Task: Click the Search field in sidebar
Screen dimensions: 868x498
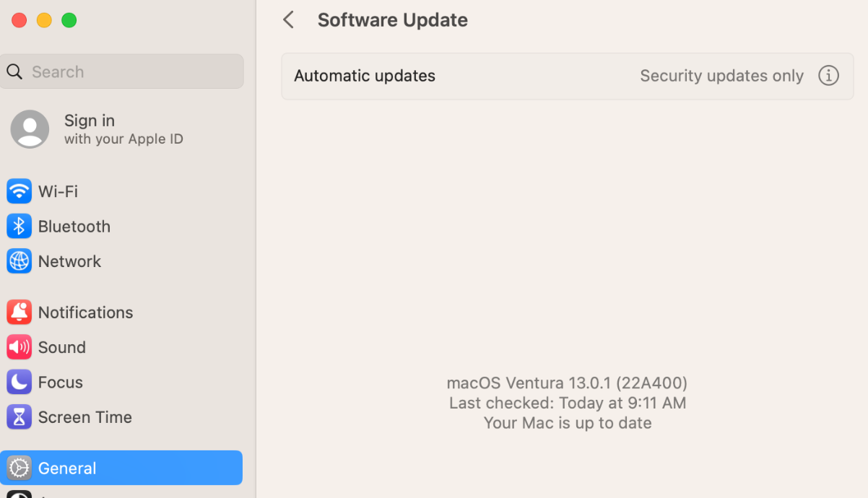Action: coord(121,71)
